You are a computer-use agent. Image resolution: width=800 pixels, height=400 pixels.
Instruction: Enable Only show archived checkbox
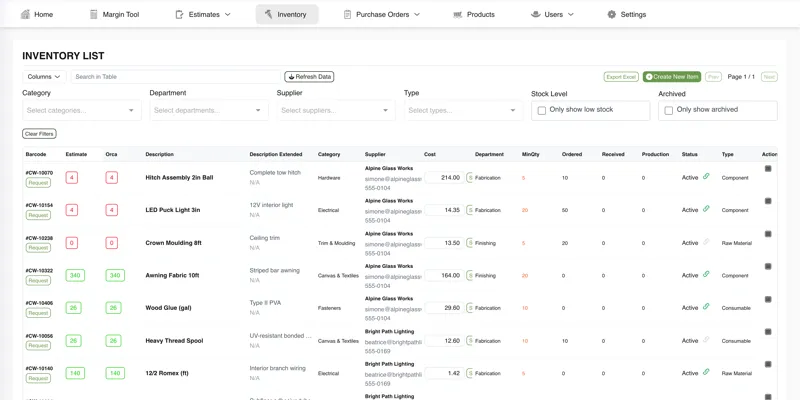668,110
